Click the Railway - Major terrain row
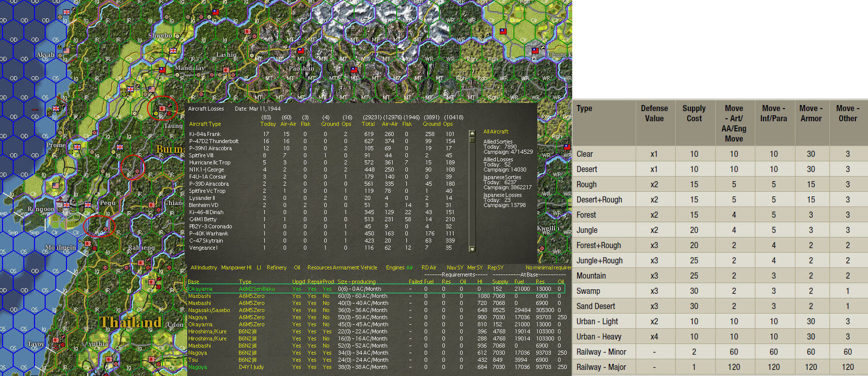This screenshot has height=376, width=868. coord(720,367)
